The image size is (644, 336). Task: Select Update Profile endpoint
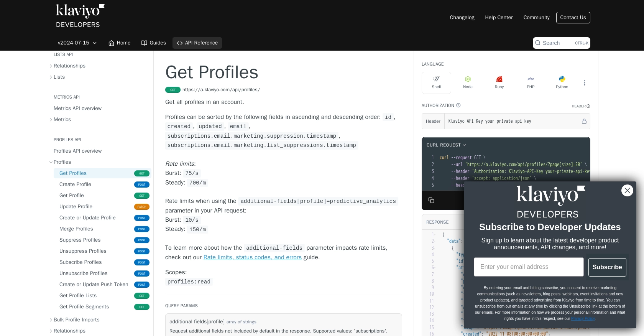tap(102, 207)
